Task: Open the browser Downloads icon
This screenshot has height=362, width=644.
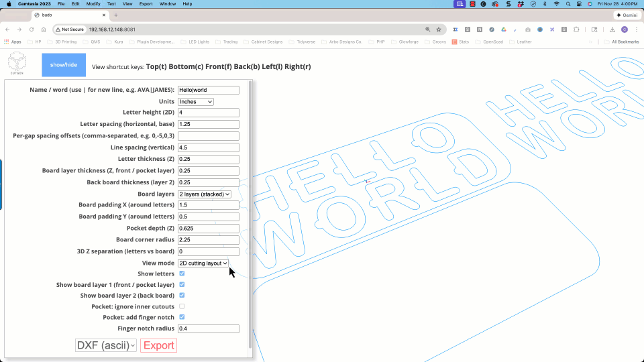Action: coord(612,29)
